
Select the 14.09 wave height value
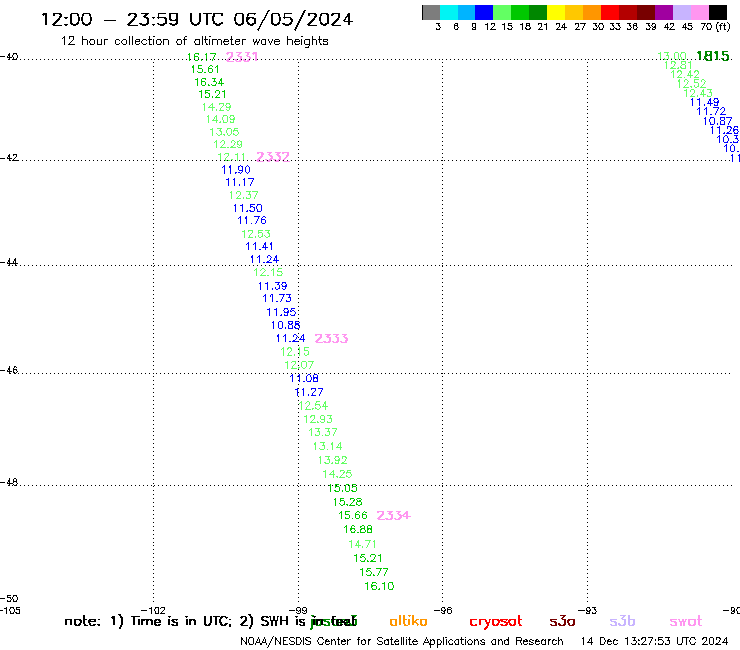220,119
